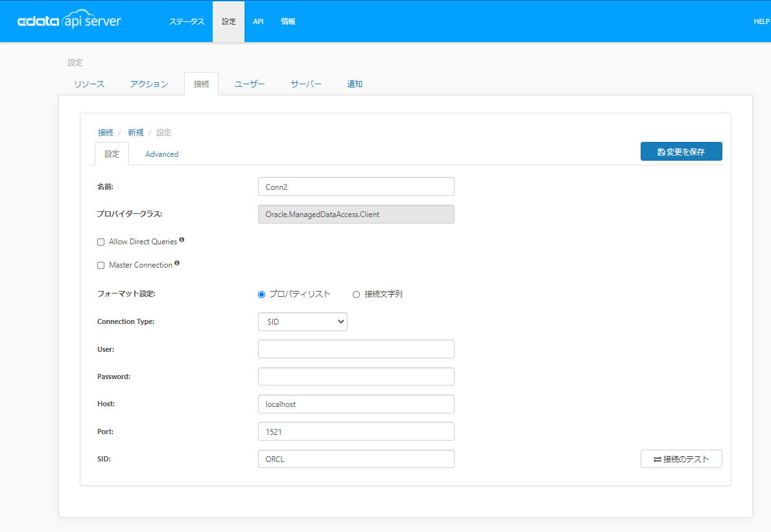Screen dimensions: 771x532
Task: Click the 接続 breadcrumb link
Action: 105,132
